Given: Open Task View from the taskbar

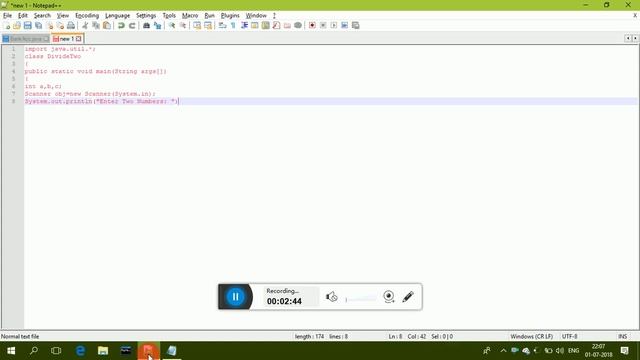Looking at the screenshot, I should pos(56,351).
